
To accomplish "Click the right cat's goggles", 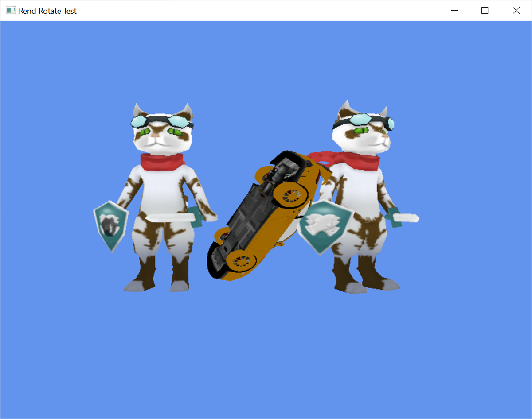I will 364,121.
